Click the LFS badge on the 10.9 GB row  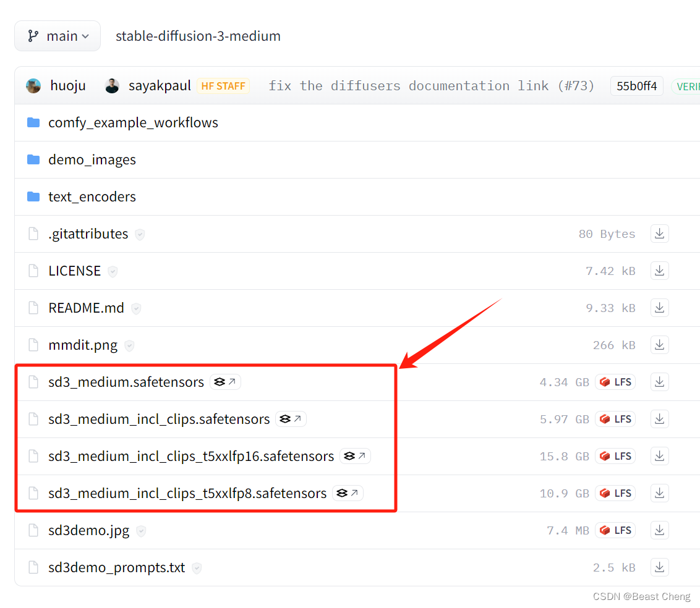[615, 493]
